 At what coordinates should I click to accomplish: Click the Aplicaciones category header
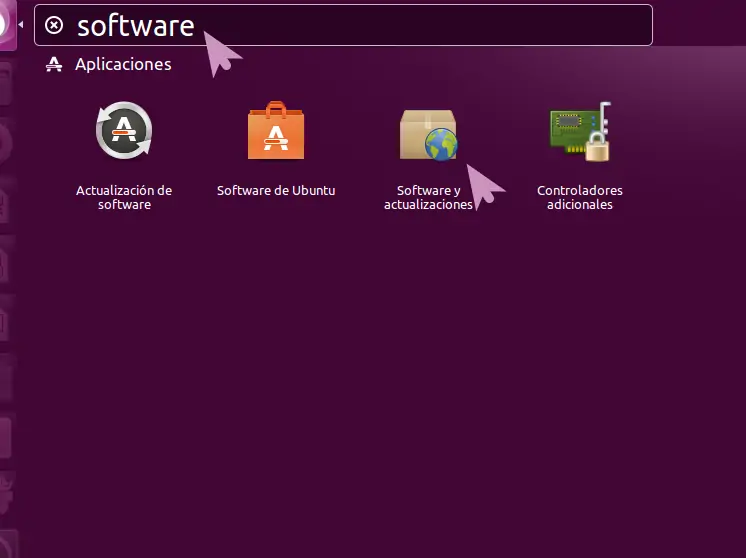coord(123,64)
